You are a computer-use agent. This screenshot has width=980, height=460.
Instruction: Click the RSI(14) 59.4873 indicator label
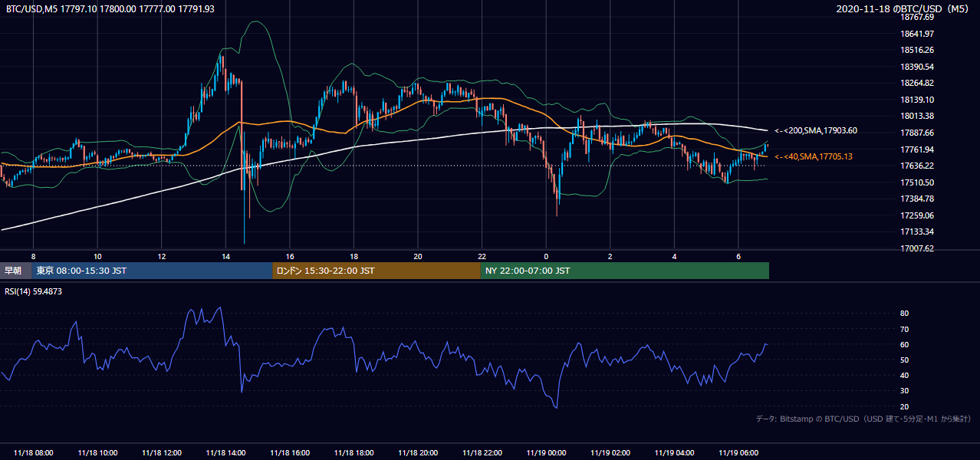coord(34,291)
